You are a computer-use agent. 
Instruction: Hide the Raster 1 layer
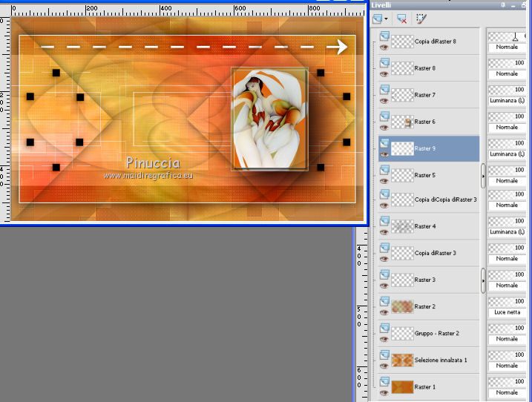pos(384,393)
